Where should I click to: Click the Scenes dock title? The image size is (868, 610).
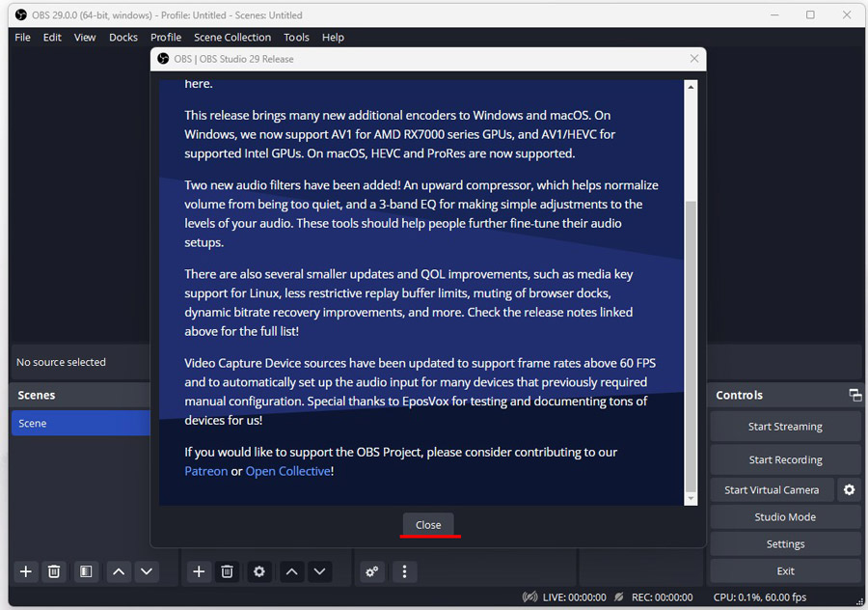tap(36, 395)
